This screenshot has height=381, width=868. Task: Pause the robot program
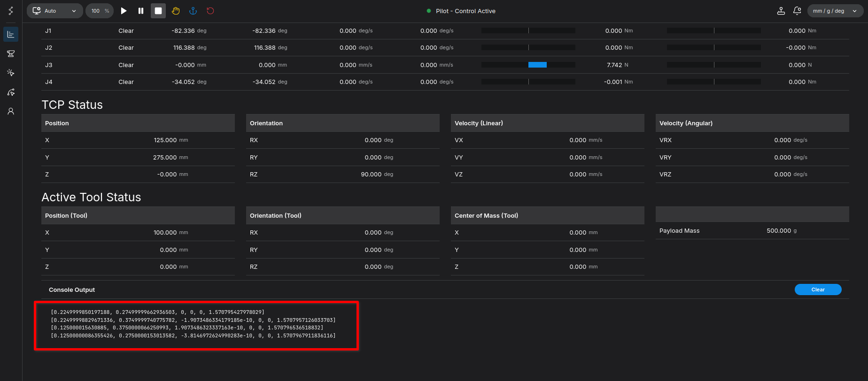point(141,11)
